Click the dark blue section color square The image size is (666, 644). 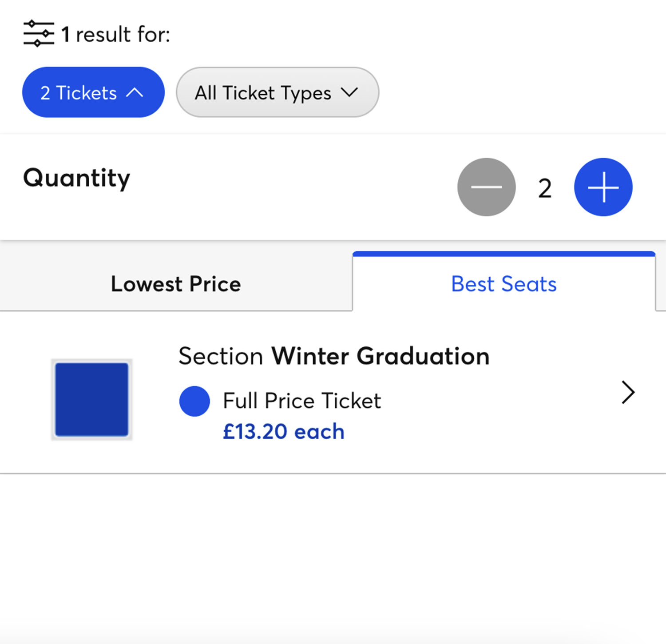[x=92, y=399]
